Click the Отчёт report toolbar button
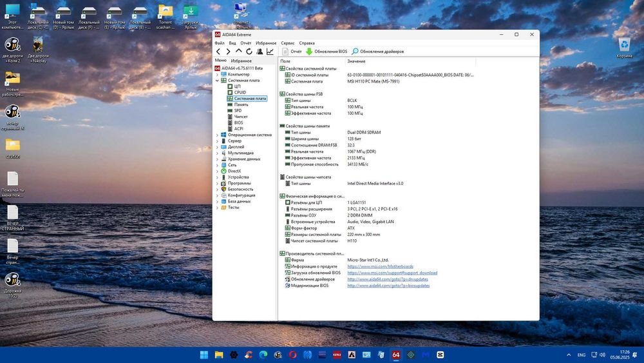The width and height of the screenshot is (644, 363). pyautogui.click(x=292, y=52)
